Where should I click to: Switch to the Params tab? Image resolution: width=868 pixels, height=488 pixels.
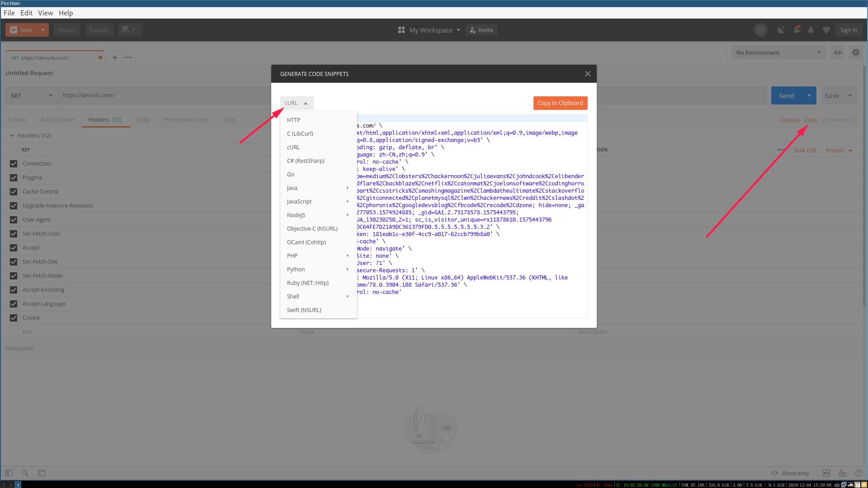click(17, 120)
